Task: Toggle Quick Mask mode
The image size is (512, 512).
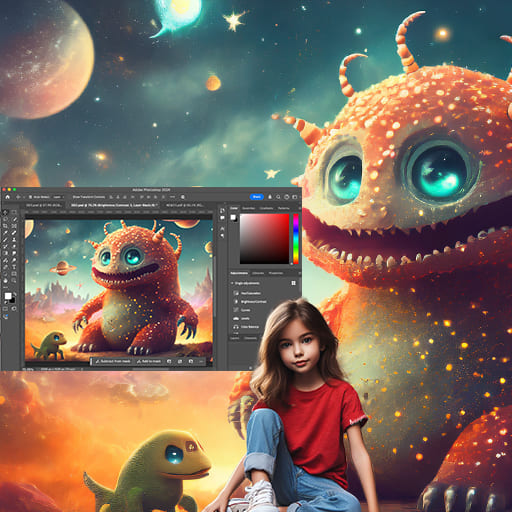Action: (x=5, y=309)
